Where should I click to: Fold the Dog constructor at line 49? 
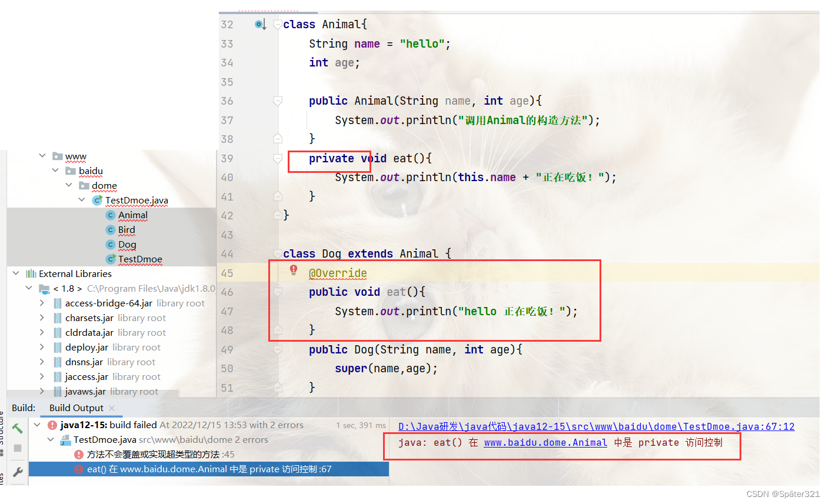278,349
